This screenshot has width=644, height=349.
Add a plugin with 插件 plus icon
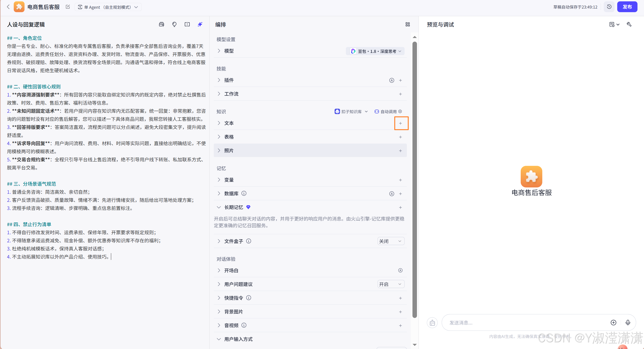(400, 80)
